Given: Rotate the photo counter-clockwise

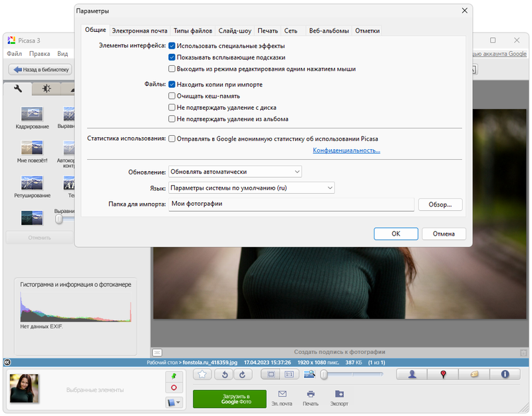Looking at the screenshot, I should [x=225, y=374].
